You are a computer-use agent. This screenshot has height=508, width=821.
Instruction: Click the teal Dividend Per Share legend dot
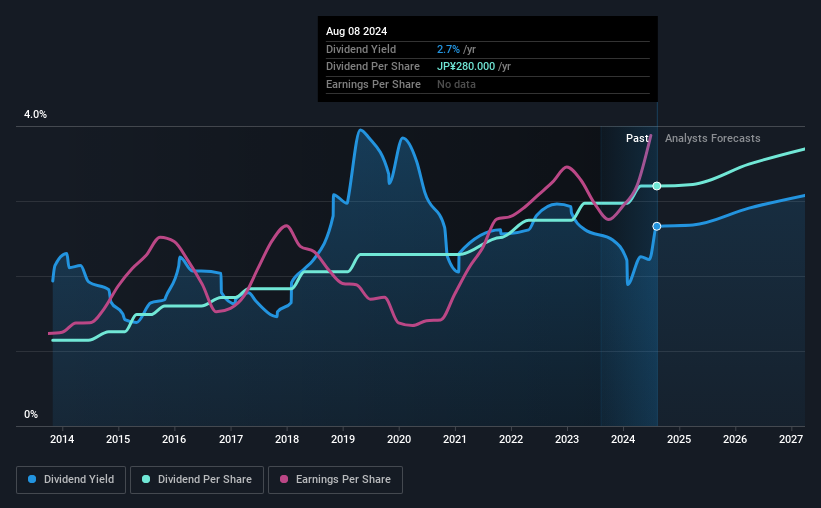(146, 479)
